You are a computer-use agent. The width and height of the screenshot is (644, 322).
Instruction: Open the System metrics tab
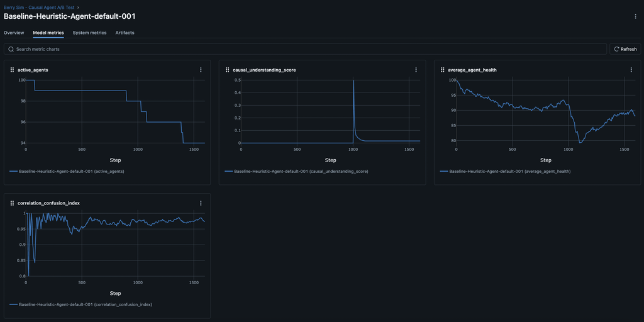[x=89, y=33]
